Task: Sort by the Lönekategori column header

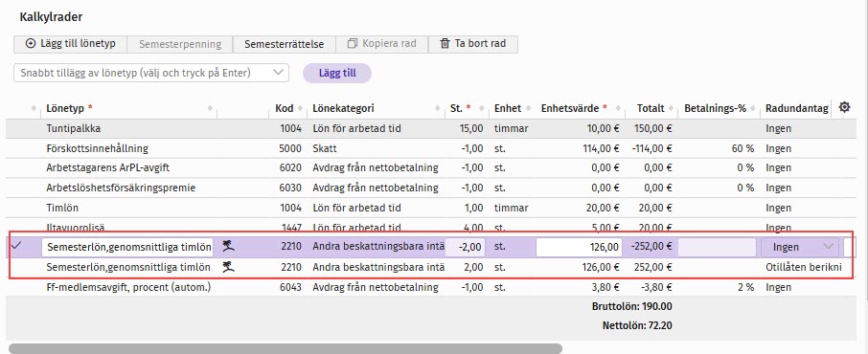Action: tap(343, 108)
